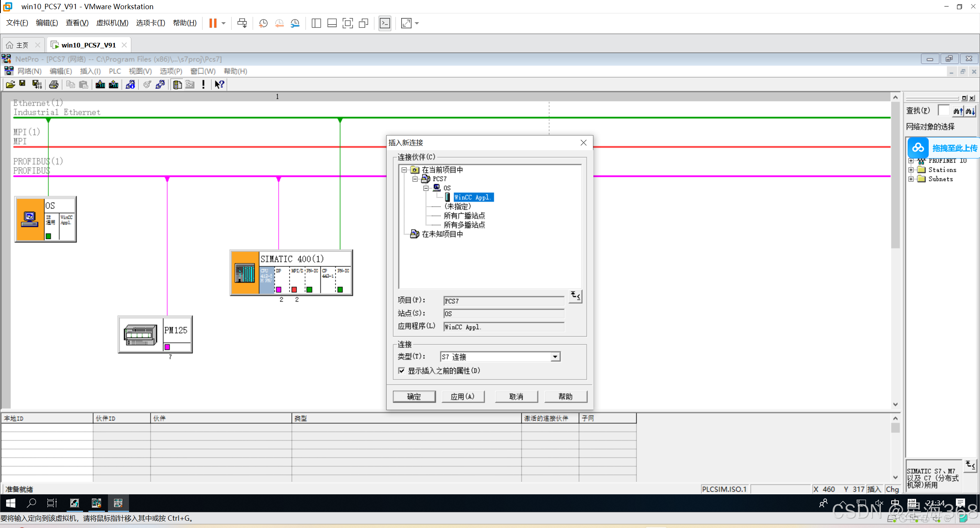
Task: Click the 查找 search input field
Action: (943, 111)
